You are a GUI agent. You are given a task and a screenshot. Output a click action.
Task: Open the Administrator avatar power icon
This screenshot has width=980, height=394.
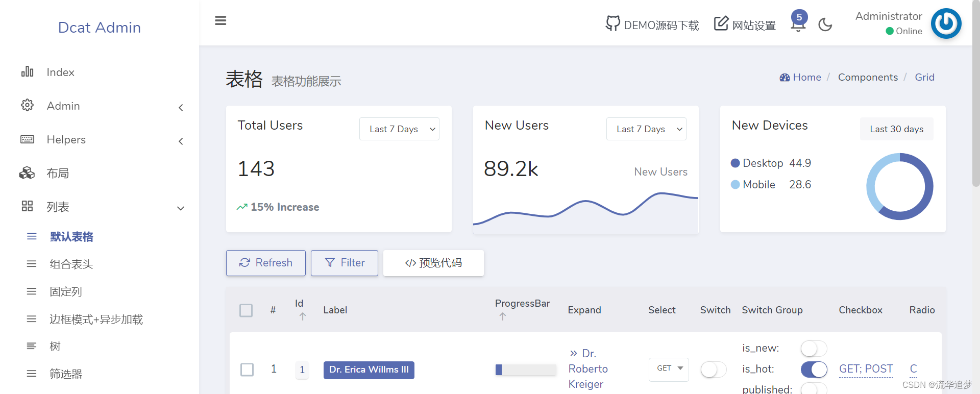click(x=946, y=23)
